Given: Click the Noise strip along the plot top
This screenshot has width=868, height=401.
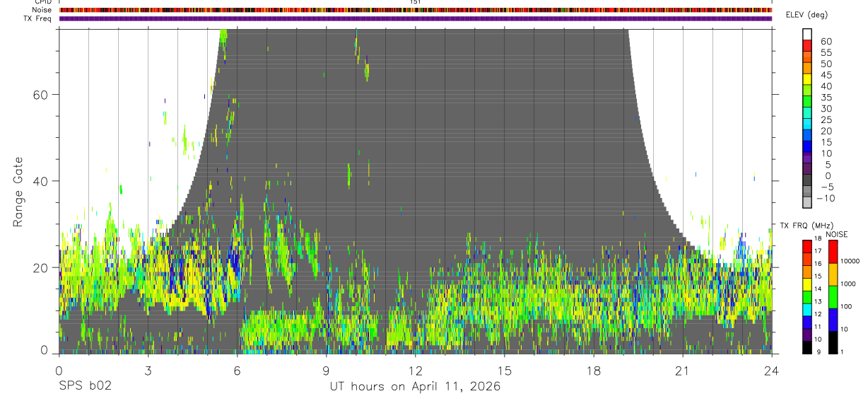Looking at the screenshot, I should [416, 10].
